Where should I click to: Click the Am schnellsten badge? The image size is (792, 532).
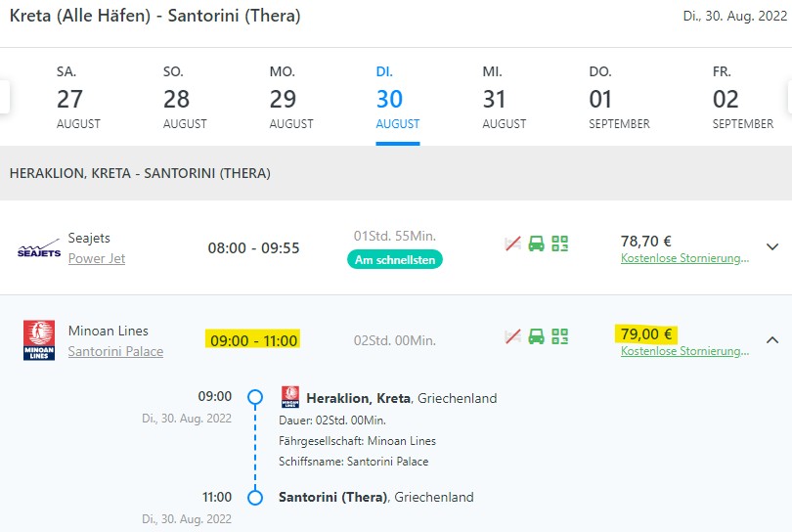click(394, 259)
